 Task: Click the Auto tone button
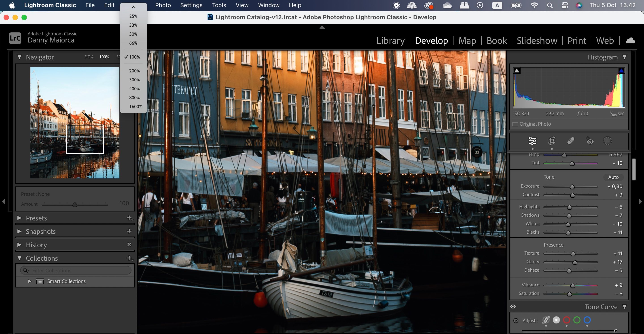(x=614, y=177)
